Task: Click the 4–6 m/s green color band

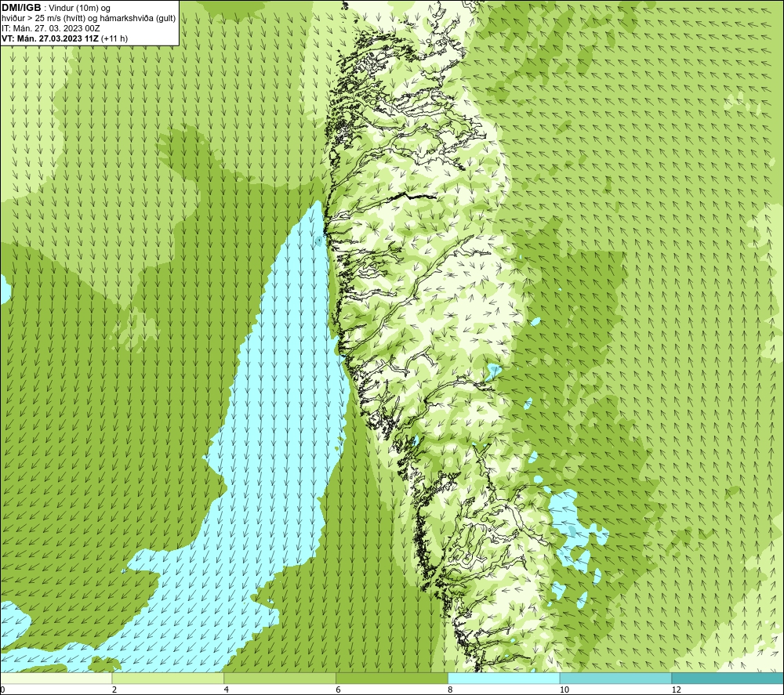Action: [280, 678]
